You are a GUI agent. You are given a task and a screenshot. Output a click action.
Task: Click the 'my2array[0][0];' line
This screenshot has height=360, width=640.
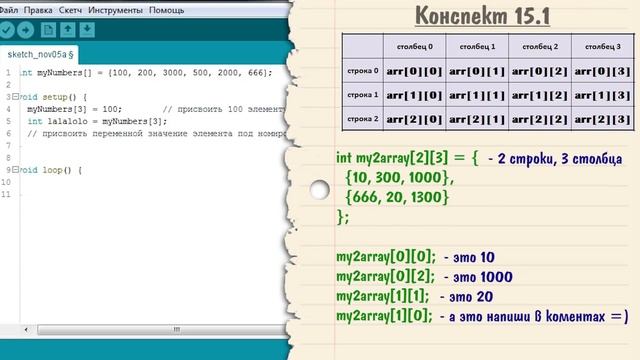pyautogui.click(x=386, y=257)
